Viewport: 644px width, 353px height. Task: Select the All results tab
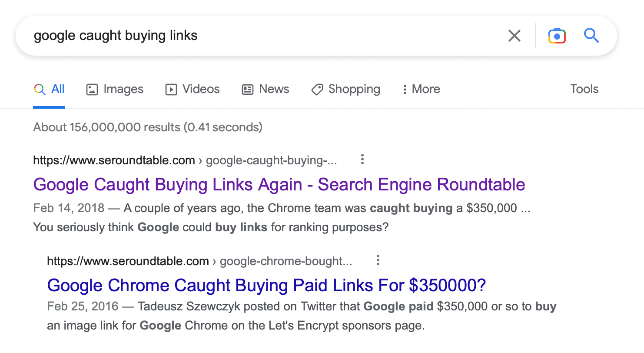[x=49, y=89]
